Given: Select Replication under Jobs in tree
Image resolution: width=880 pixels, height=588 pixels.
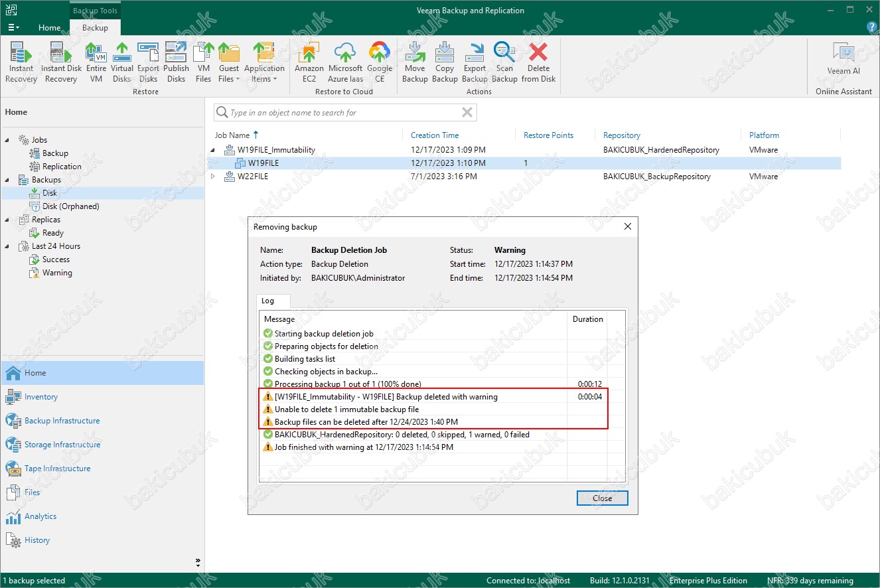Looking at the screenshot, I should pos(62,167).
